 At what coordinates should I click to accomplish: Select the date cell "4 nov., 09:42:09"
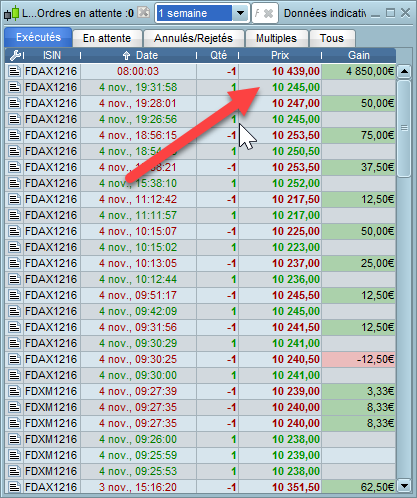139,311
